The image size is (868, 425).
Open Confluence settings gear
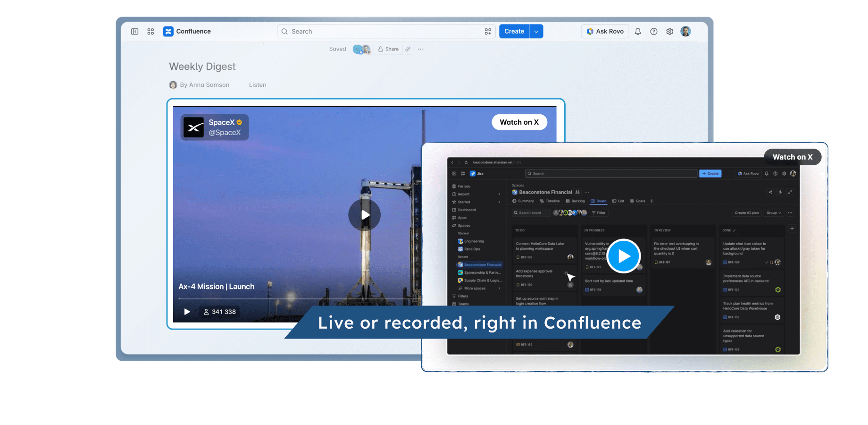click(x=670, y=32)
